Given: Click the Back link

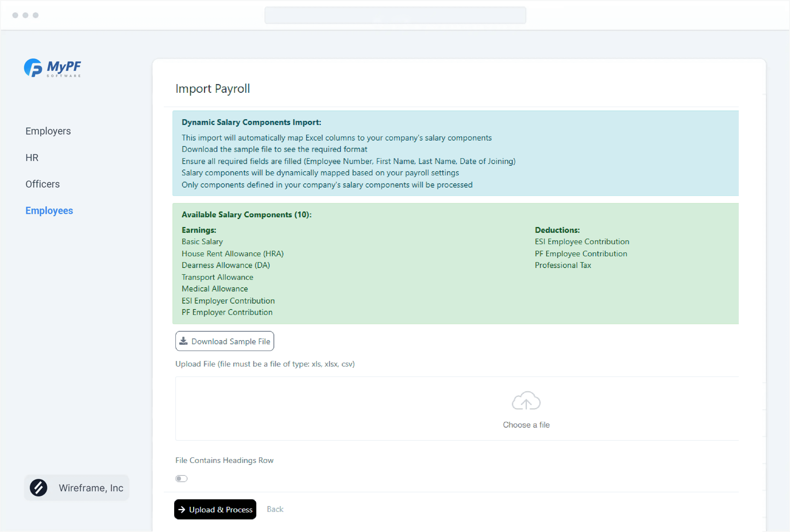Looking at the screenshot, I should 275,509.
